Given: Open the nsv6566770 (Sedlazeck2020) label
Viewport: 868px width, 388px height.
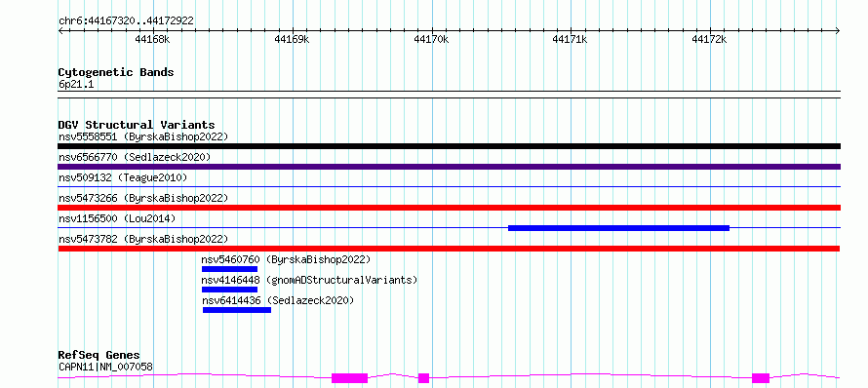Looking at the screenshot, I should 135,157.
